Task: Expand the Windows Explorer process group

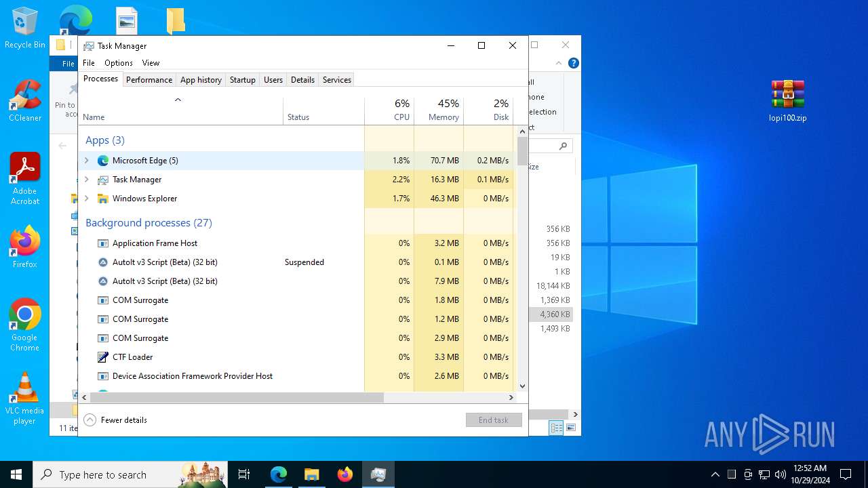Action: tap(86, 199)
